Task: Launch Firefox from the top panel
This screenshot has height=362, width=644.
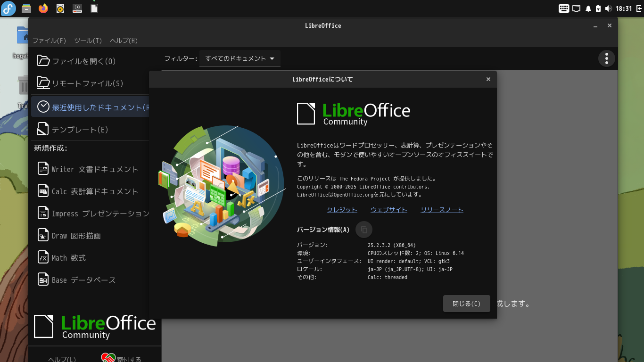Action: point(43,8)
